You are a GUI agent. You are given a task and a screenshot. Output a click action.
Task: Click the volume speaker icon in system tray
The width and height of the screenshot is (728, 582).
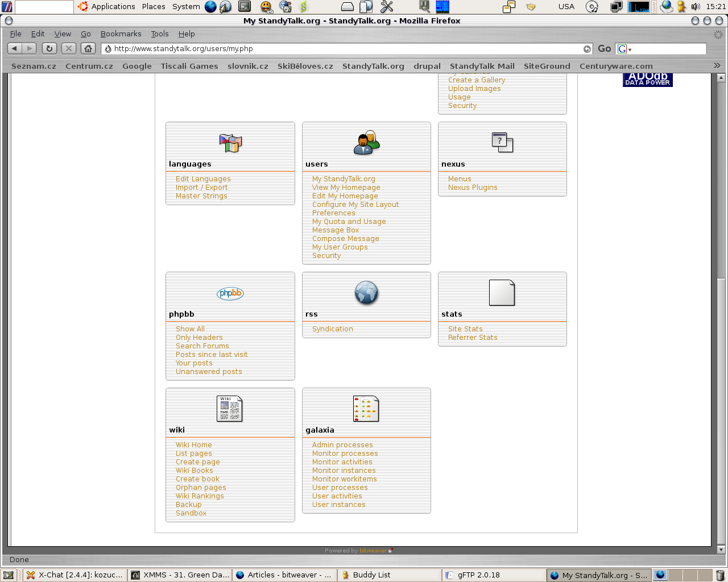tap(696, 7)
